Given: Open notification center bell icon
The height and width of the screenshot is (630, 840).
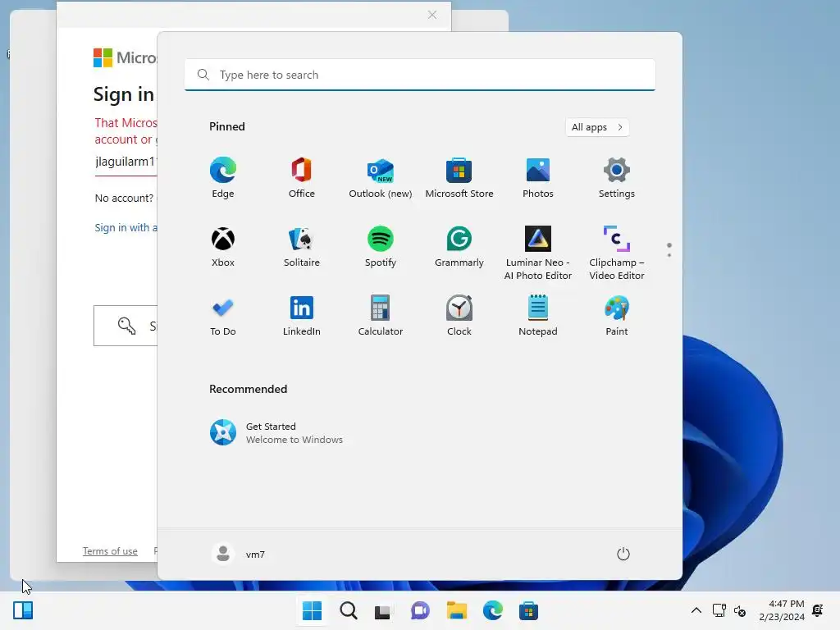Looking at the screenshot, I should (818, 610).
